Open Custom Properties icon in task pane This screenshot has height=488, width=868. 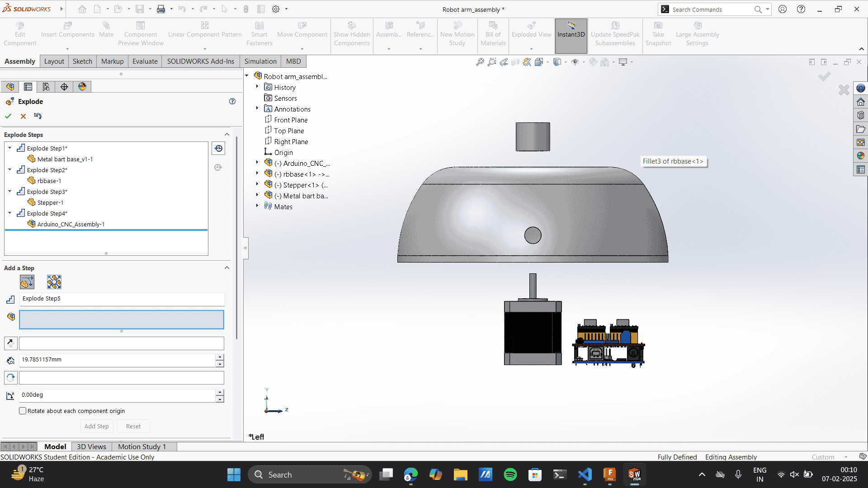(x=861, y=169)
